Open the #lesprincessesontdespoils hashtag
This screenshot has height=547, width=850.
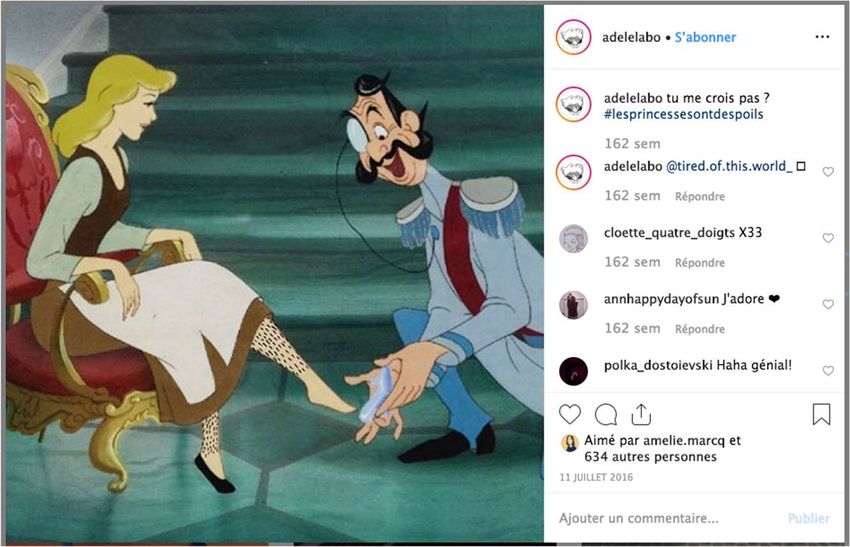684,114
